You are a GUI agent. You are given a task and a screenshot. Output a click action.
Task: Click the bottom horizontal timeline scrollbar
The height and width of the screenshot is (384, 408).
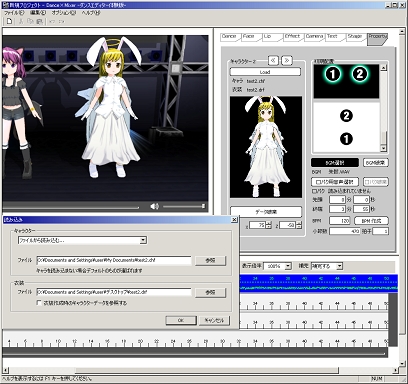[x=201, y=370]
